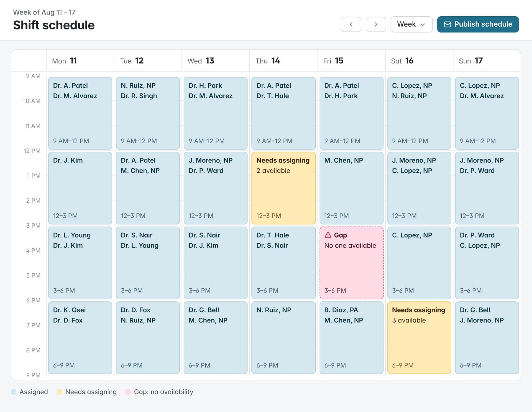Open Sunday 3–6 PM shift with Dr. P. Ward

click(x=487, y=263)
